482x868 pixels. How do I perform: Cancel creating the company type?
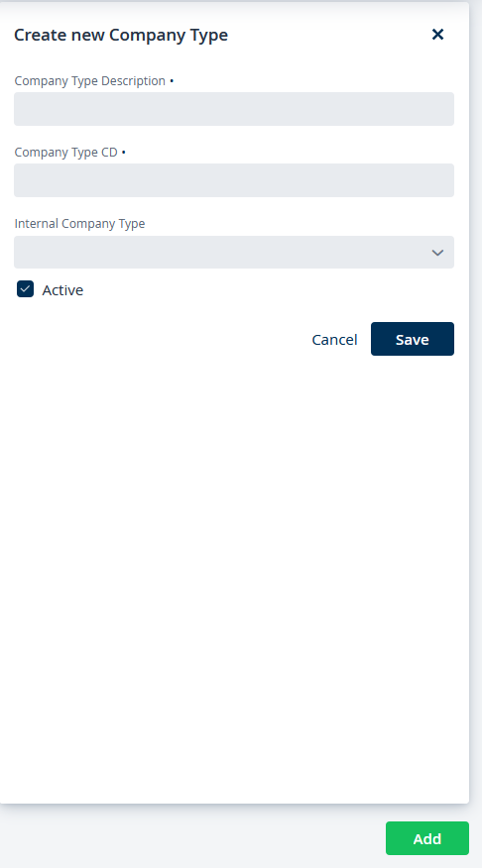(334, 339)
